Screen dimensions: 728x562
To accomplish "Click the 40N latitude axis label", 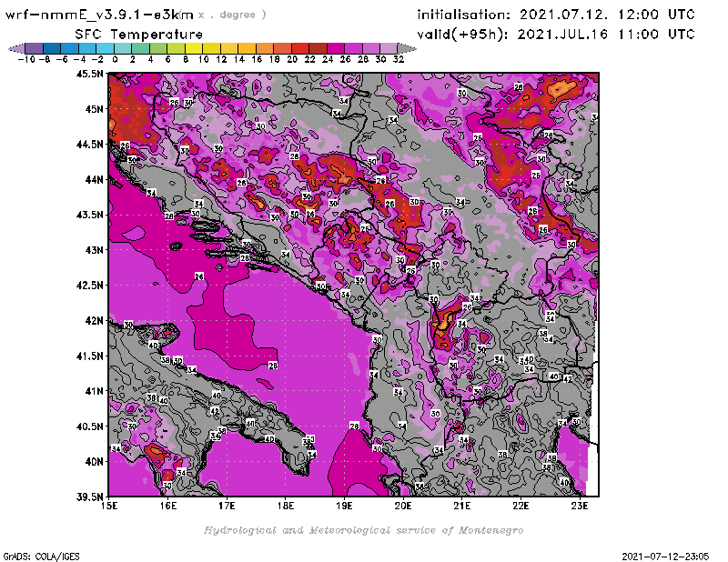I will pyautogui.click(x=95, y=462).
